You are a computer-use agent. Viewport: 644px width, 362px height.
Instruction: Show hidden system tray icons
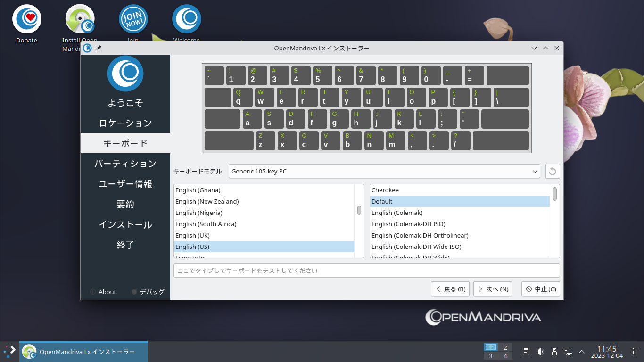[582, 352]
